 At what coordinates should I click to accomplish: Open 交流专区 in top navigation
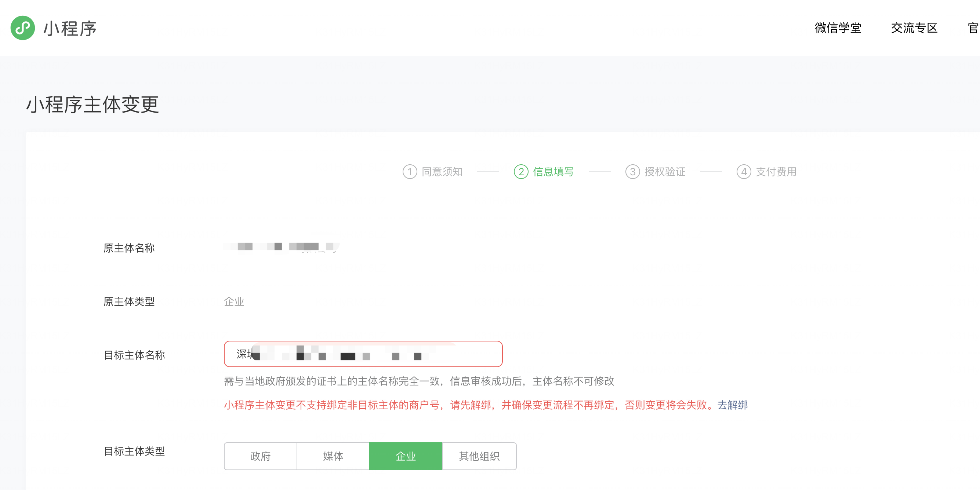[x=914, y=28]
